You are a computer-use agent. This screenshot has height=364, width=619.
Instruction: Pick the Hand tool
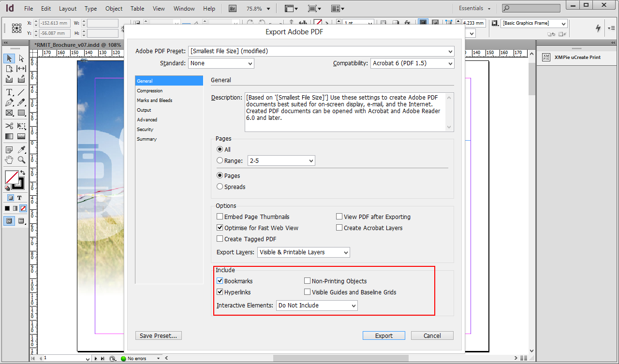9,160
